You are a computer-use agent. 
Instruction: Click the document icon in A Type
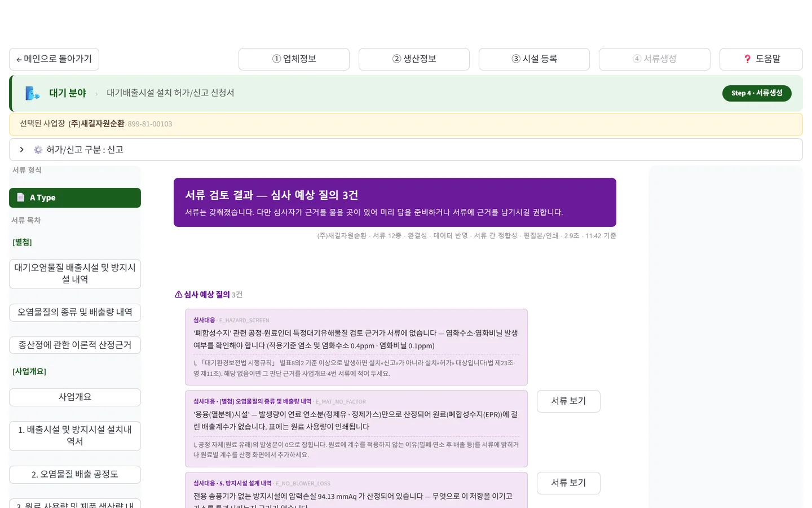21,197
